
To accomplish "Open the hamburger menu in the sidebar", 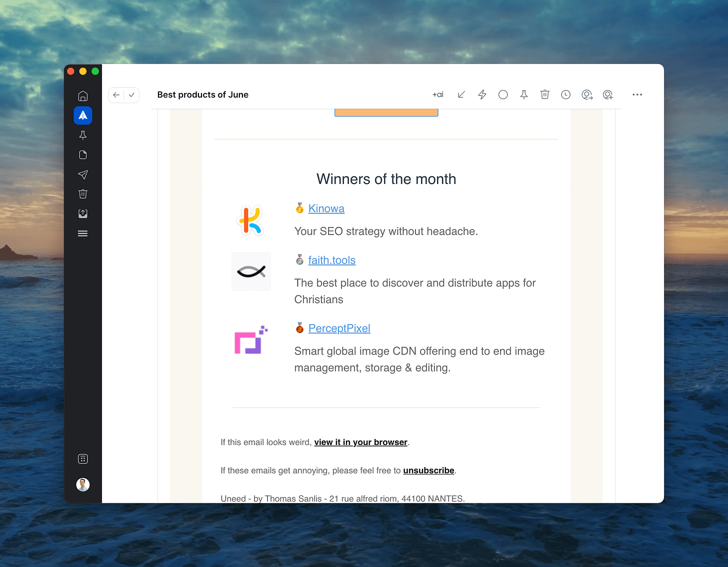I will click(x=83, y=233).
